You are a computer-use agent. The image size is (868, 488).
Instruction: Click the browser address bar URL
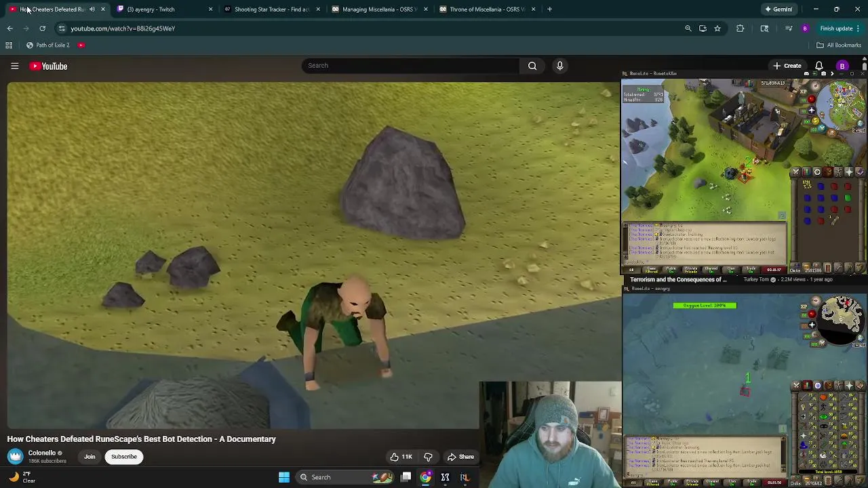coord(123,28)
